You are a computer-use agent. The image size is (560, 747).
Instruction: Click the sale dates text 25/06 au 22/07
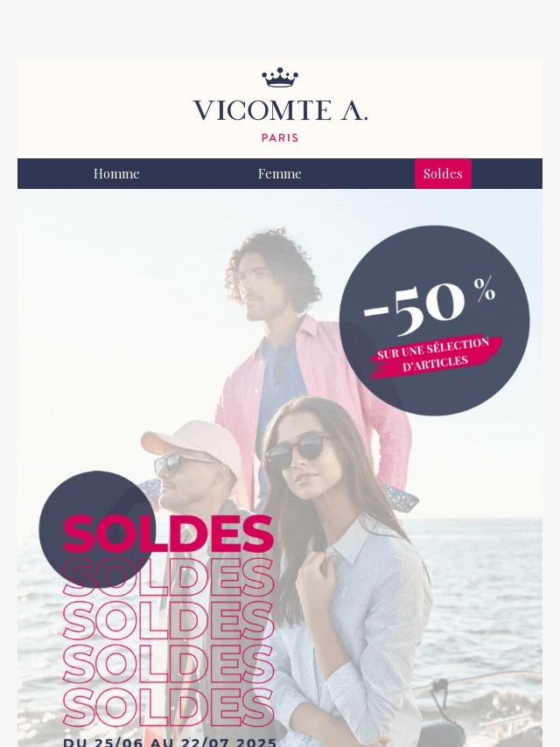click(x=170, y=743)
